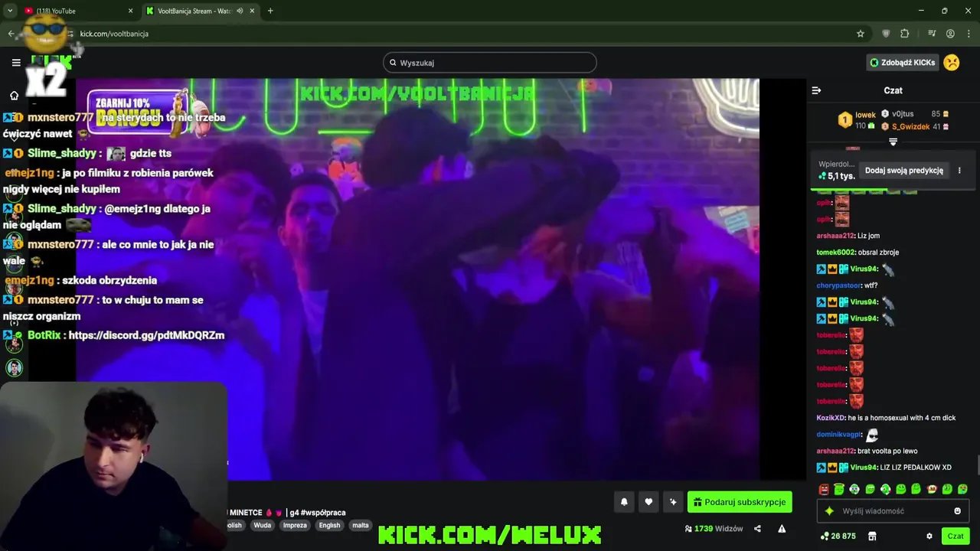Toggle stream notifications with the bell button

pos(624,502)
